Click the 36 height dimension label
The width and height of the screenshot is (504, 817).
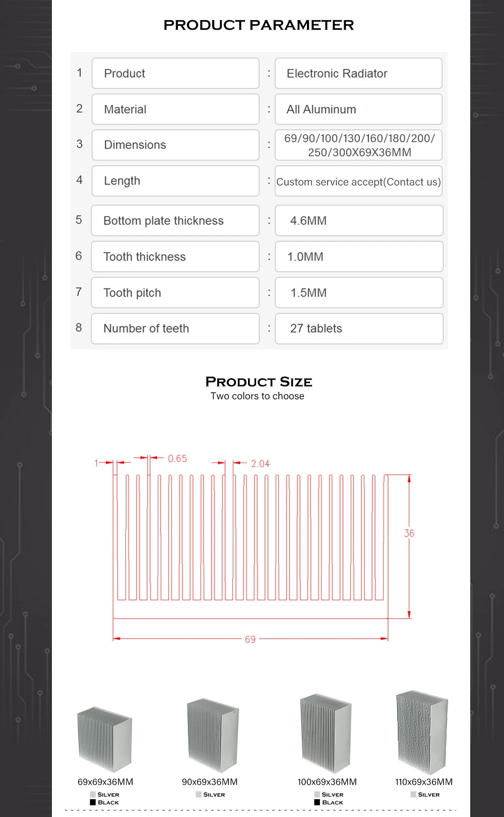tap(409, 533)
